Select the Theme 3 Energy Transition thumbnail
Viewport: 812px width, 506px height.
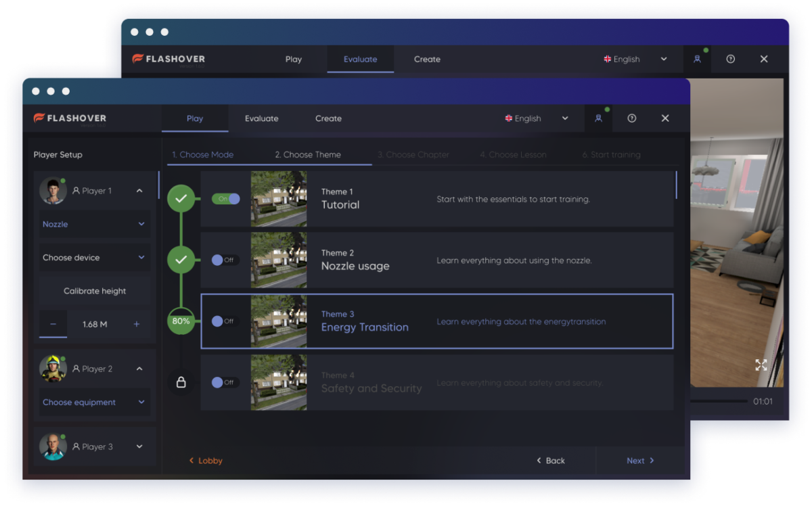click(x=278, y=321)
